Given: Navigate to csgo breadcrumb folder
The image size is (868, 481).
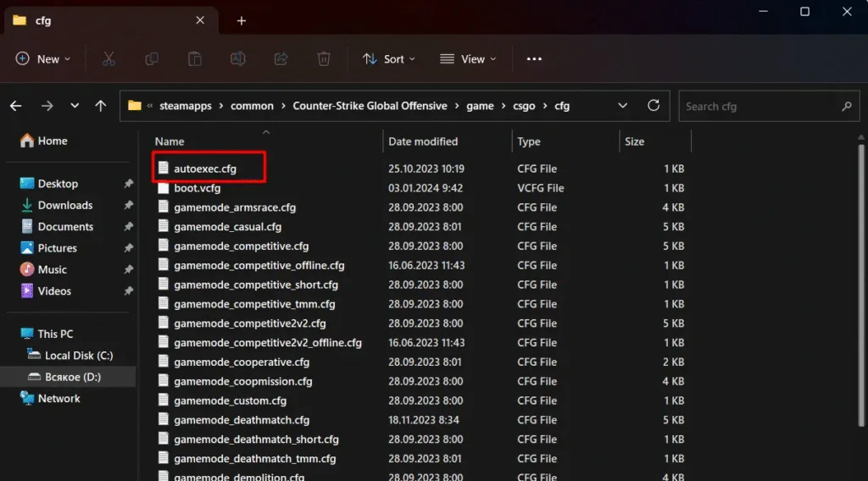Looking at the screenshot, I should (524, 106).
